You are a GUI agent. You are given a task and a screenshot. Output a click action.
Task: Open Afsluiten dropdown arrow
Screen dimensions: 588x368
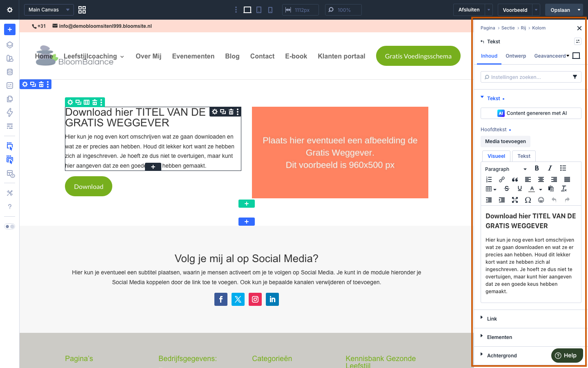coord(489,10)
